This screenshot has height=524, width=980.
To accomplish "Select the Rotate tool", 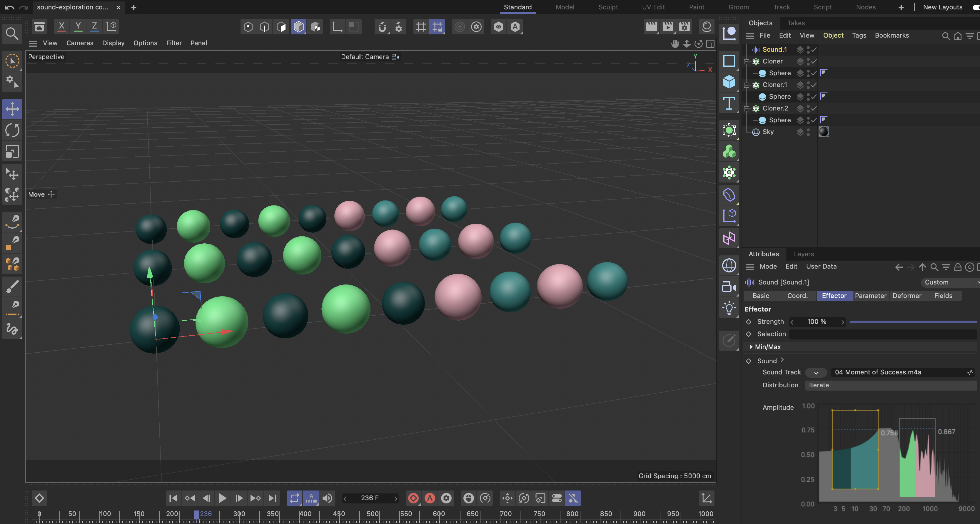I will (x=12, y=130).
